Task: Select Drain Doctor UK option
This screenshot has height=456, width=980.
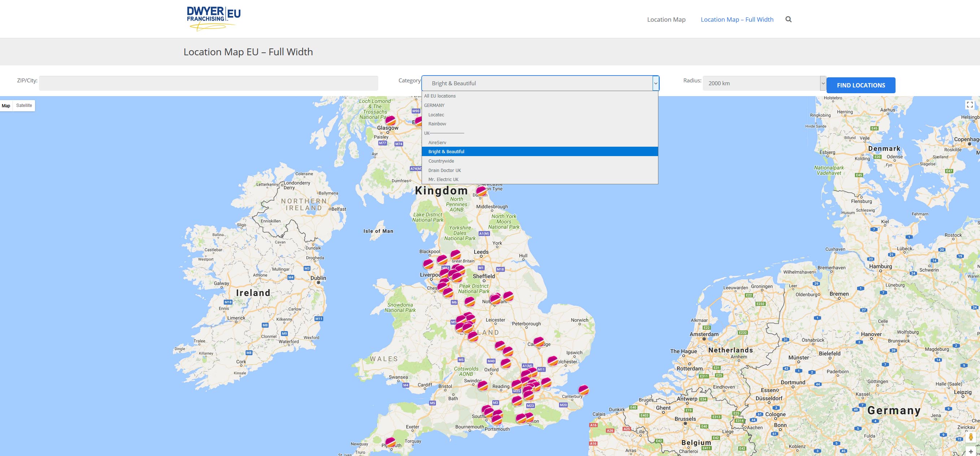Action: [x=540, y=170]
